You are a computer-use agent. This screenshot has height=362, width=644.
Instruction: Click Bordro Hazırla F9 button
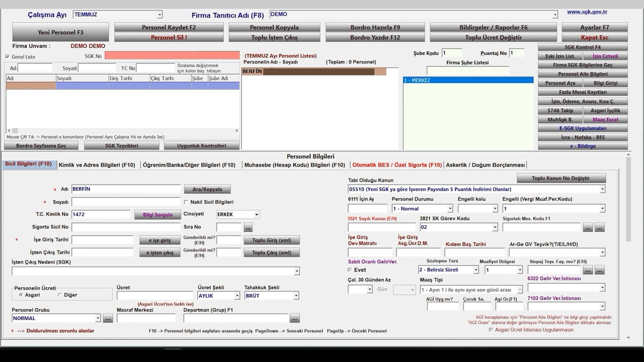[x=375, y=27]
